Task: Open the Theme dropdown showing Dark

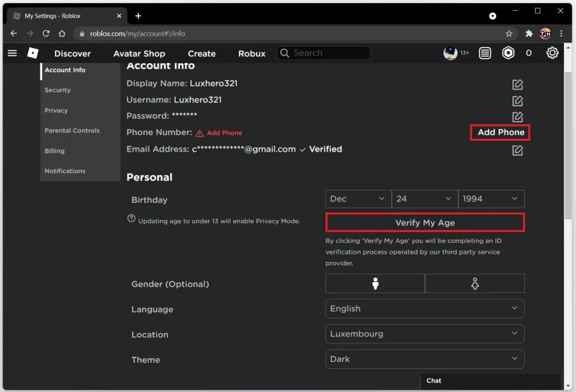Action: [425, 359]
